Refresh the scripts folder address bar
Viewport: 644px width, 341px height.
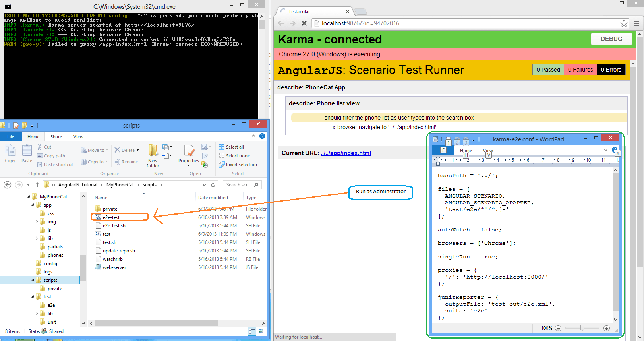point(213,185)
